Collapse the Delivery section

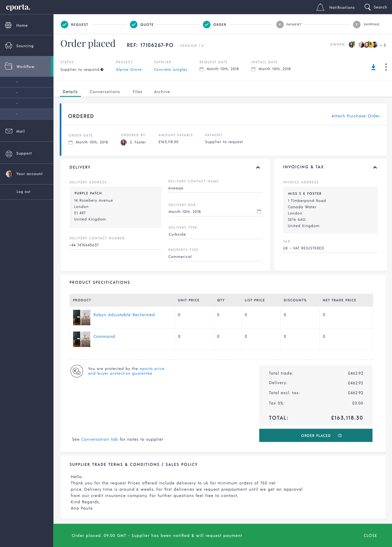(258, 167)
